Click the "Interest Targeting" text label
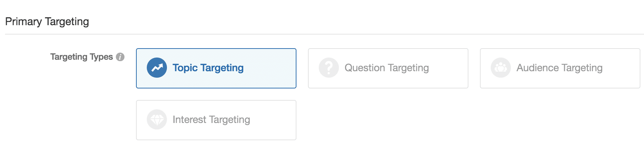644x146 pixels. (211, 120)
